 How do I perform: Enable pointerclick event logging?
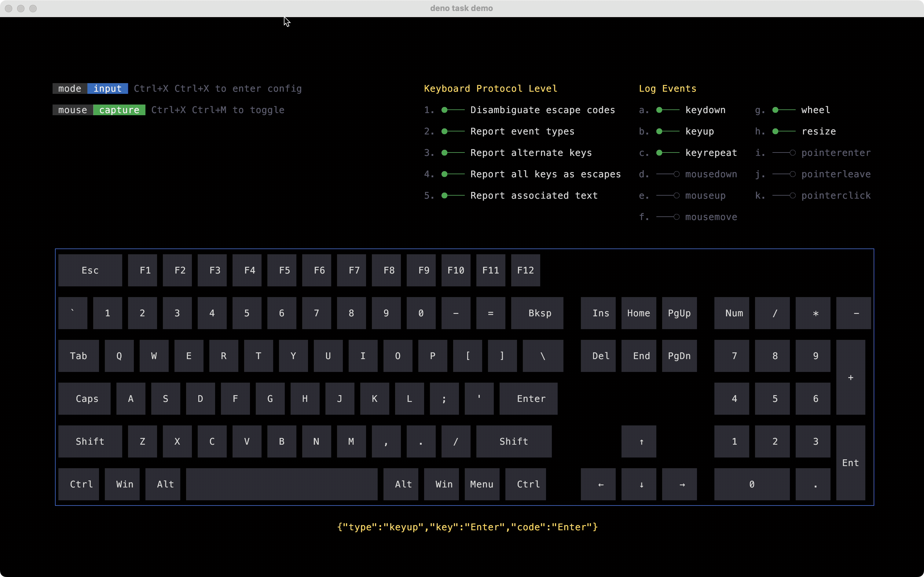coord(784,195)
